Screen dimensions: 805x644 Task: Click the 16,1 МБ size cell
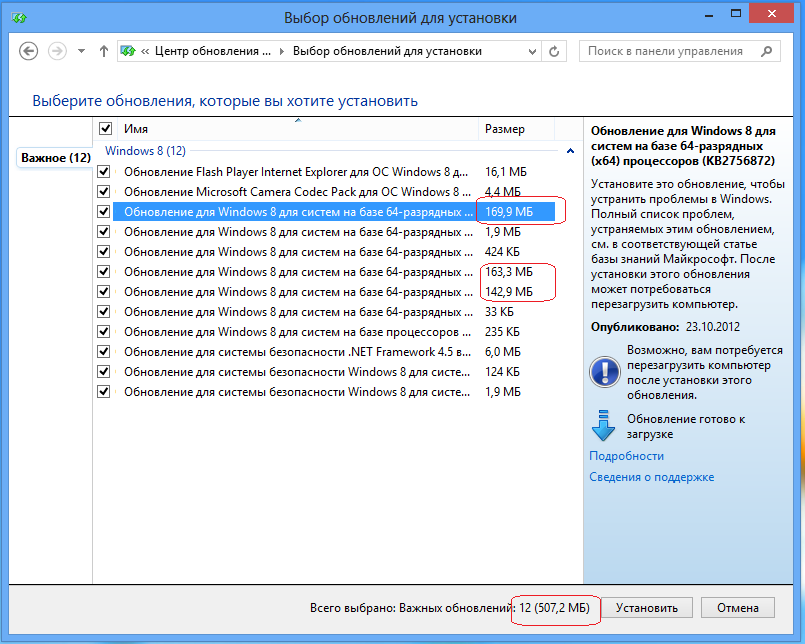(x=506, y=172)
